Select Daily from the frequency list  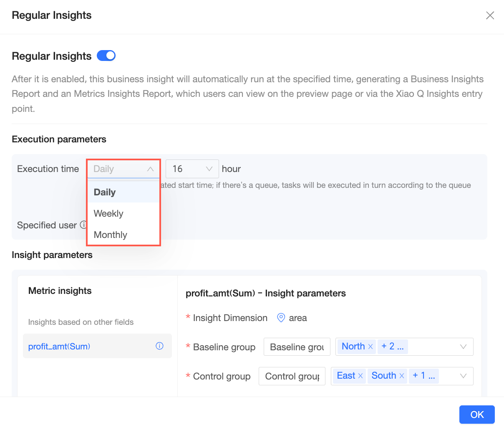[105, 192]
